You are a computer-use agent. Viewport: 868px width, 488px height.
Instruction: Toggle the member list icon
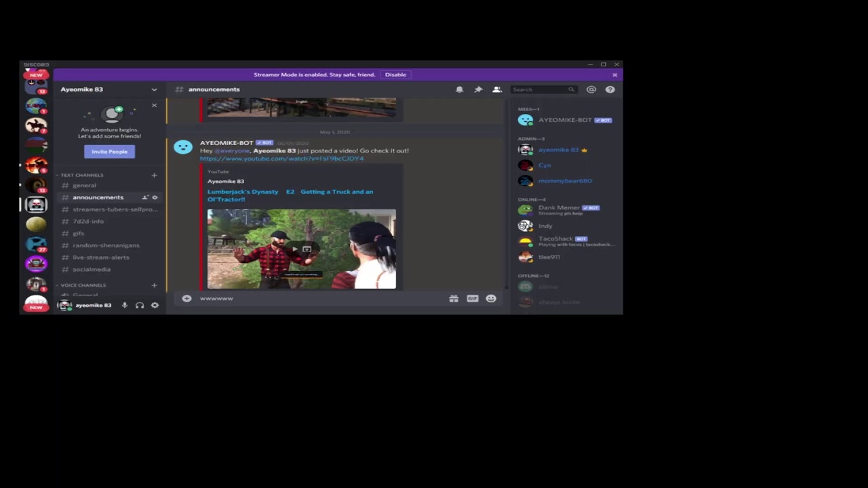click(496, 89)
